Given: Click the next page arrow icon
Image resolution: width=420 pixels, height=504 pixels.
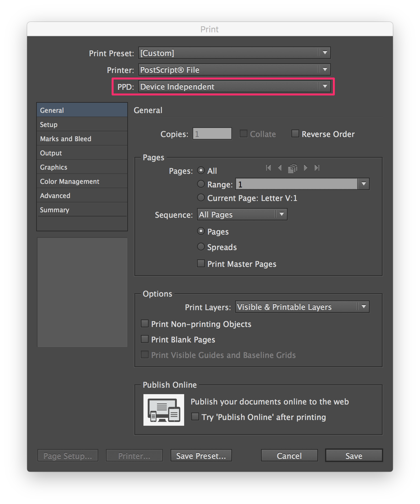Looking at the screenshot, I should point(305,168).
